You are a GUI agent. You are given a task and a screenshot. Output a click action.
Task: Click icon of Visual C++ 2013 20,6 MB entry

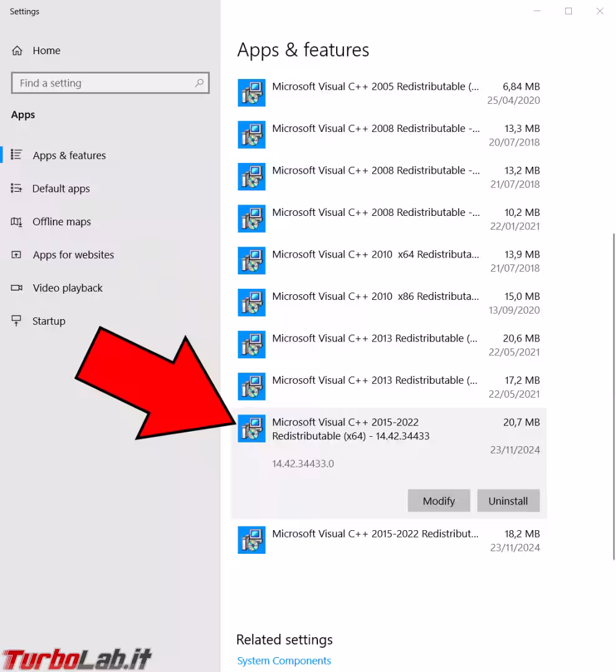click(x=251, y=345)
